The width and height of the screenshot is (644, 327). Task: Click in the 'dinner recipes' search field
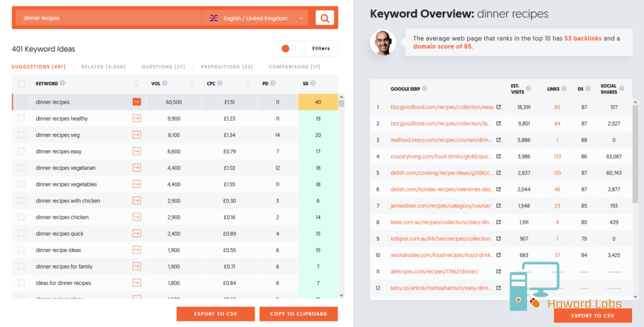108,18
